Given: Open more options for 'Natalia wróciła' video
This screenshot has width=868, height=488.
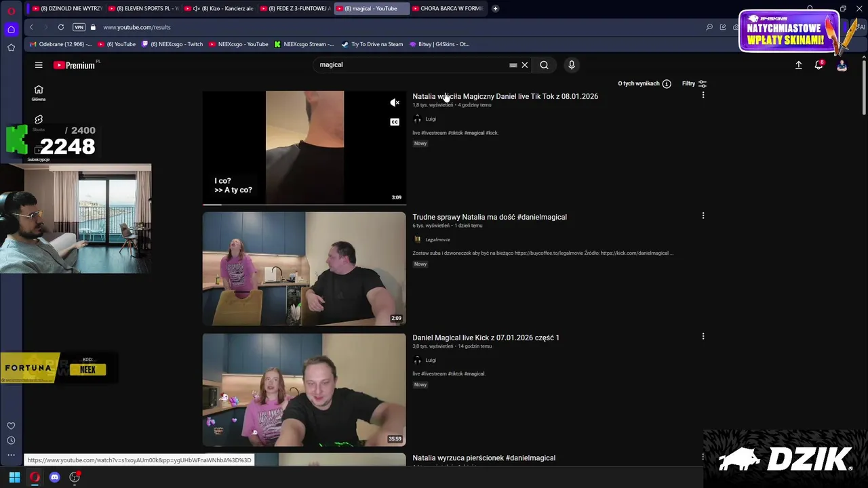Looking at the screenshot, I should tap(703, 95).
